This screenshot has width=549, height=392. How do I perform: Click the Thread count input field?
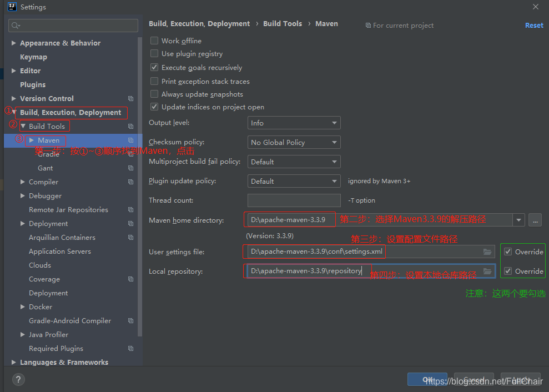click(294, 200)
